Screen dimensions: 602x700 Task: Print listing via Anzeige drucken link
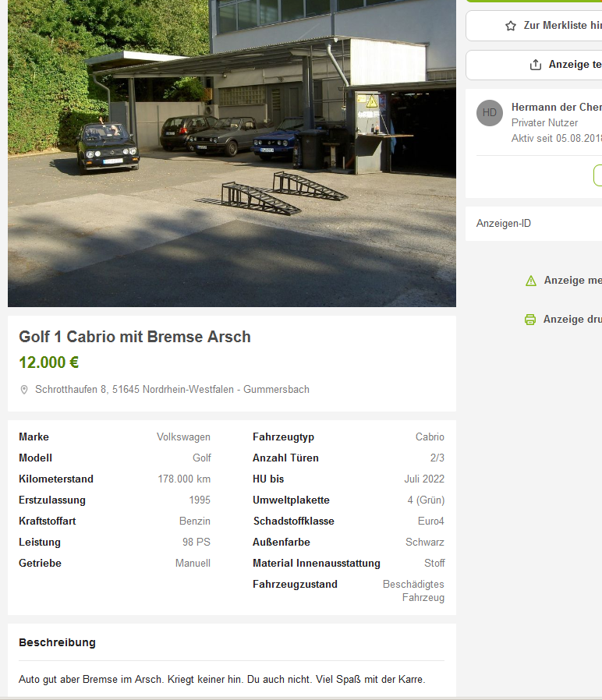click(572, 320)
